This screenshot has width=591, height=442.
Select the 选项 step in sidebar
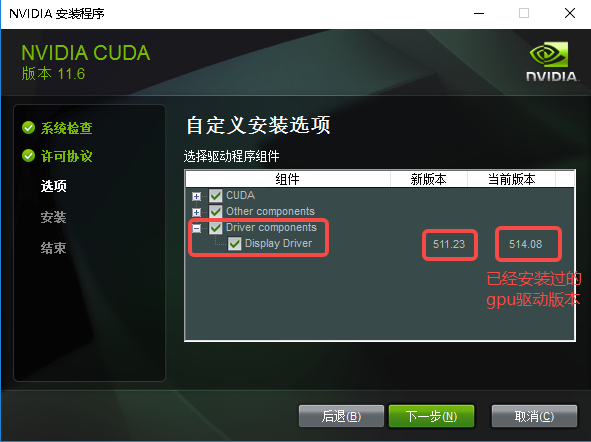(x=54, y=186)
